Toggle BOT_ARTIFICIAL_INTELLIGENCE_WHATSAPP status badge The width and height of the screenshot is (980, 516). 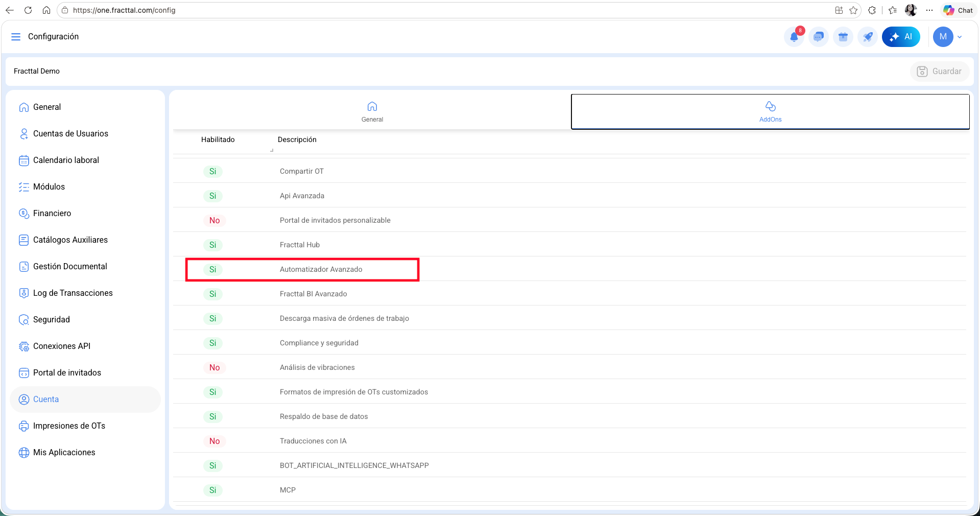[x=213, y=466]
